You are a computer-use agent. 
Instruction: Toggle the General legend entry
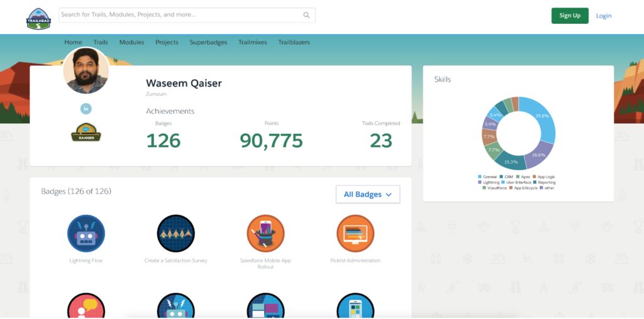coord(487,176)
